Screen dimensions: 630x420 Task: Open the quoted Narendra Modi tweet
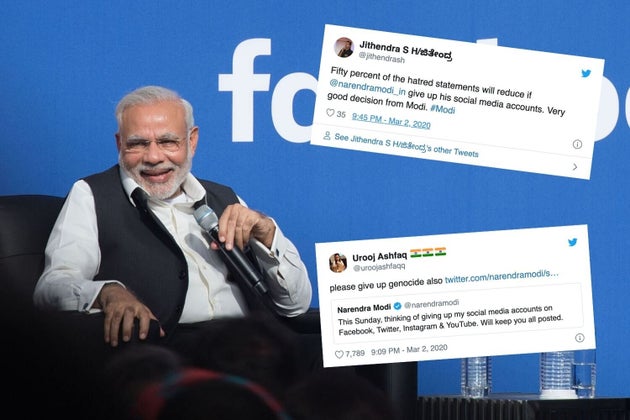click(x=457, y=313)
